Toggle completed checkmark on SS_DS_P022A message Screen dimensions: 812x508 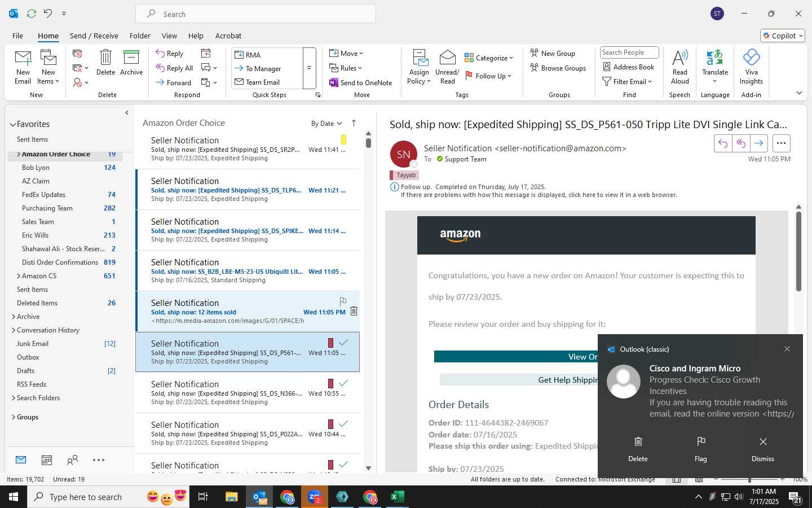pos(343,423)
